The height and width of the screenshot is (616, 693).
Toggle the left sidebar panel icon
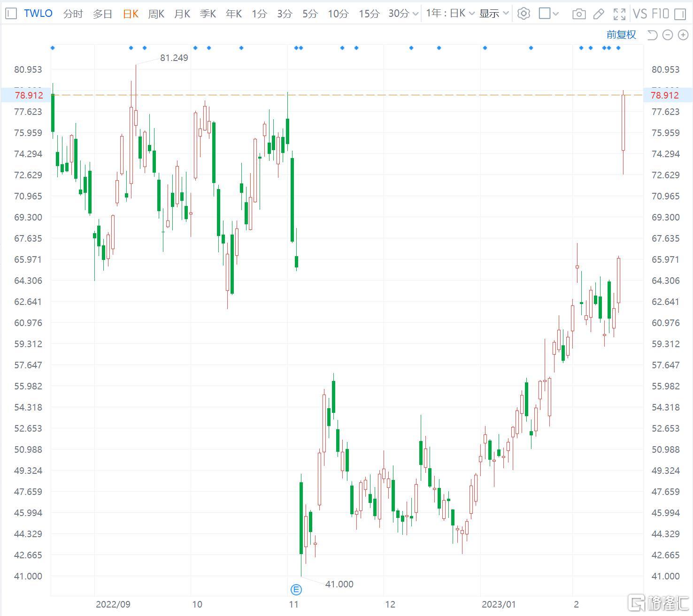coord(10,14)
